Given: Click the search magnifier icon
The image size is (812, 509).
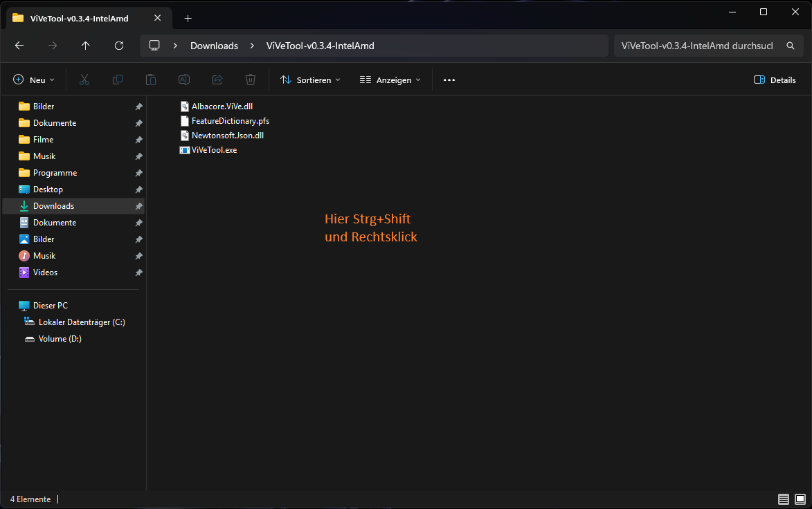Looking at the screenshot, I should click(791, 46).
